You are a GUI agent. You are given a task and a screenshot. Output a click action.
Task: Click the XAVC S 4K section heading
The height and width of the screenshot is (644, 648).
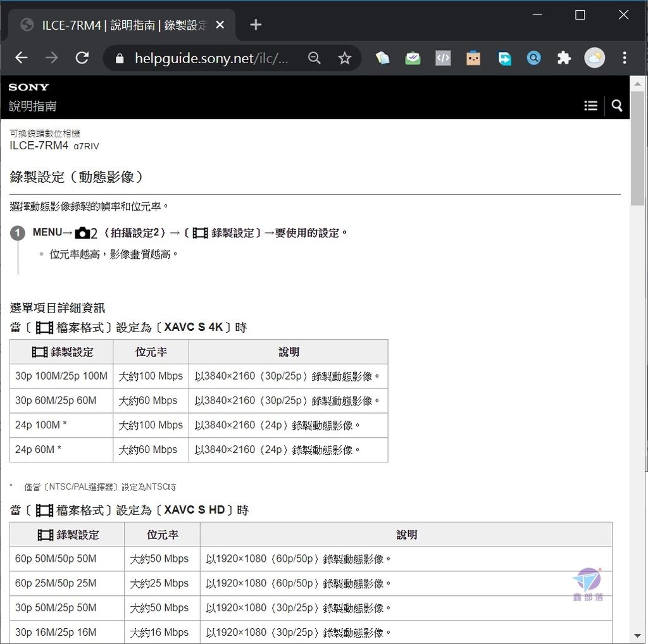point(128,328)
